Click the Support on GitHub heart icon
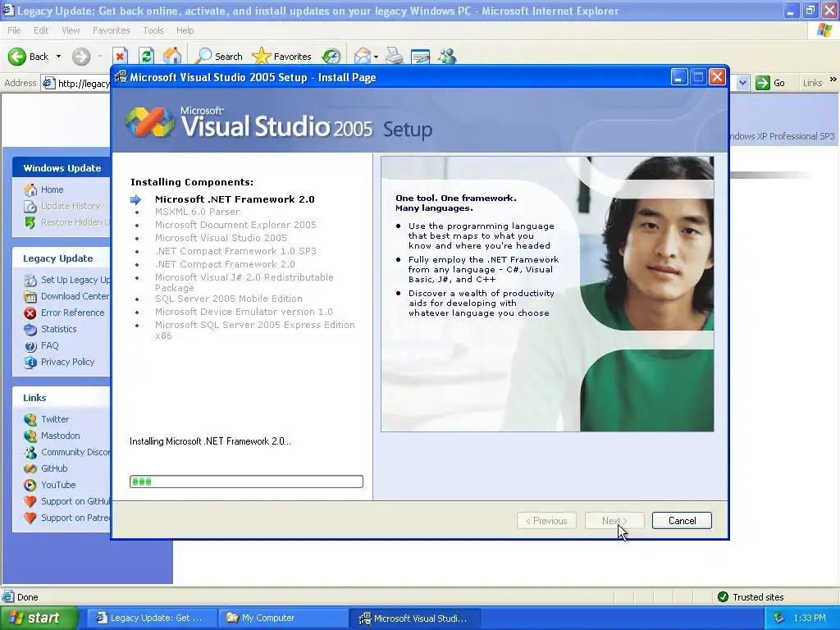 [30, 502]
